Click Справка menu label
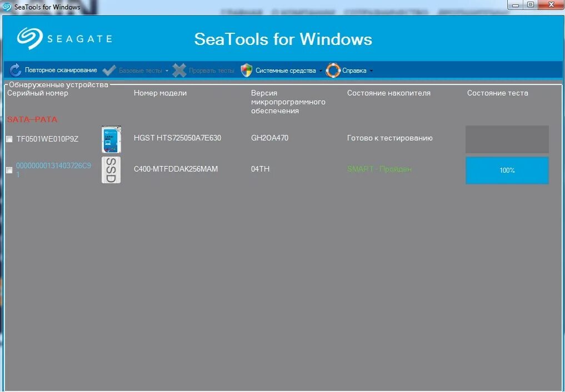565x392 pixels. click(354, 71)
